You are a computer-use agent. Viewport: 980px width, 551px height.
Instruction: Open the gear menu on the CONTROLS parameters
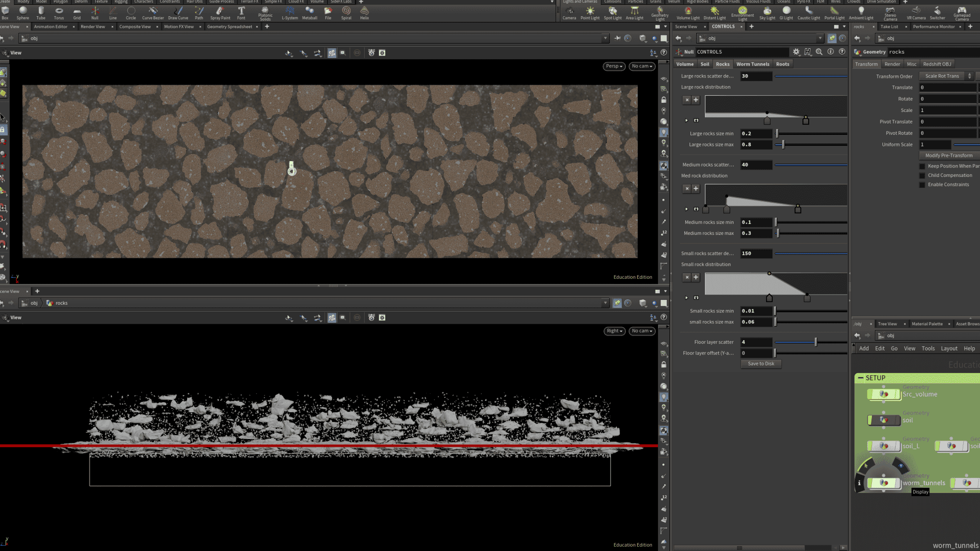point(796,52)
